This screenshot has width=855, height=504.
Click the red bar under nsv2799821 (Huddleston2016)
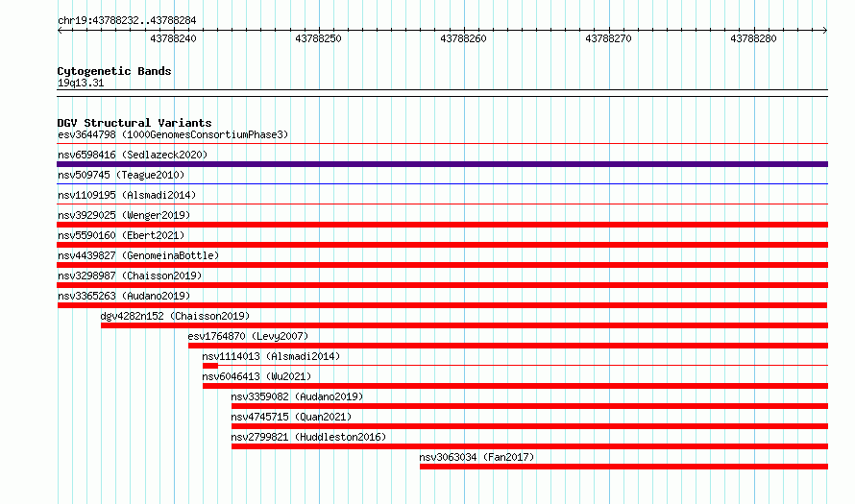point(529,446)
